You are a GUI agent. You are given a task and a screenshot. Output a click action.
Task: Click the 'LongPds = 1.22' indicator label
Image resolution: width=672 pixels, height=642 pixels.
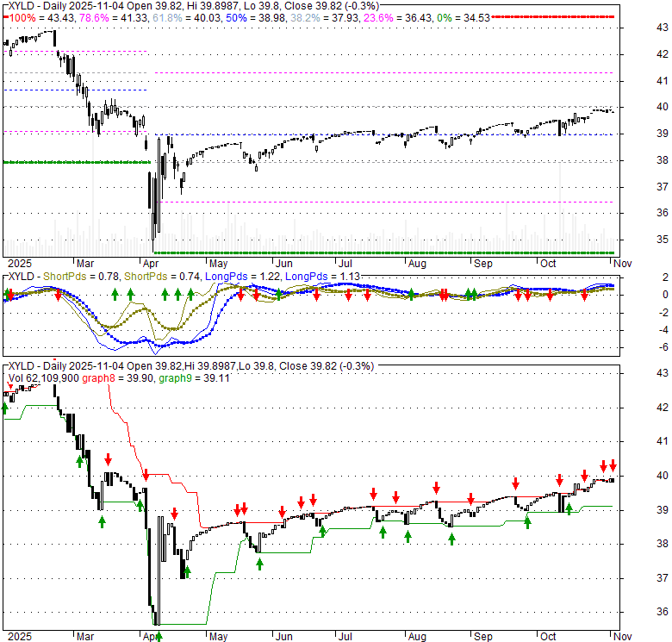pyautogui.click(x=243, y=277)
